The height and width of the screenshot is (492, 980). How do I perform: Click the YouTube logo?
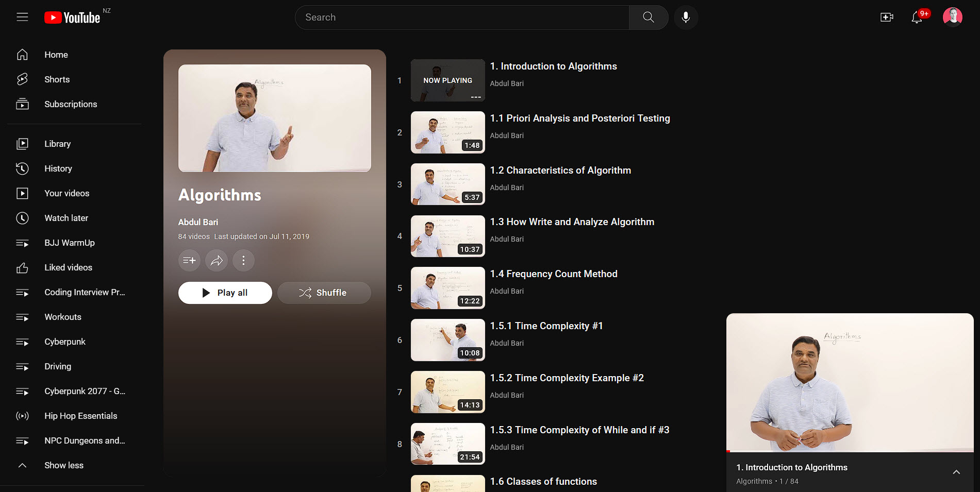72,18
